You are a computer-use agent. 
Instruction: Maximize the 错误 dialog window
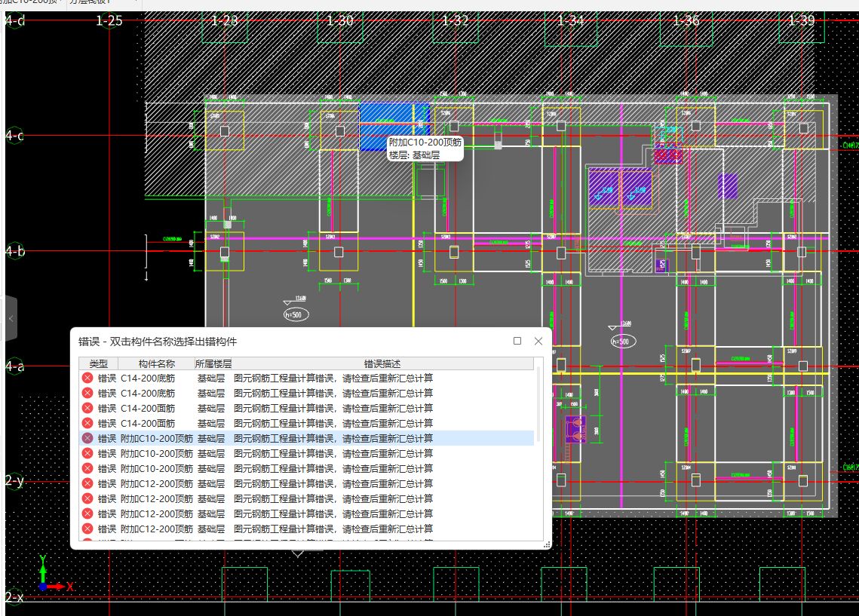point(517,341)
